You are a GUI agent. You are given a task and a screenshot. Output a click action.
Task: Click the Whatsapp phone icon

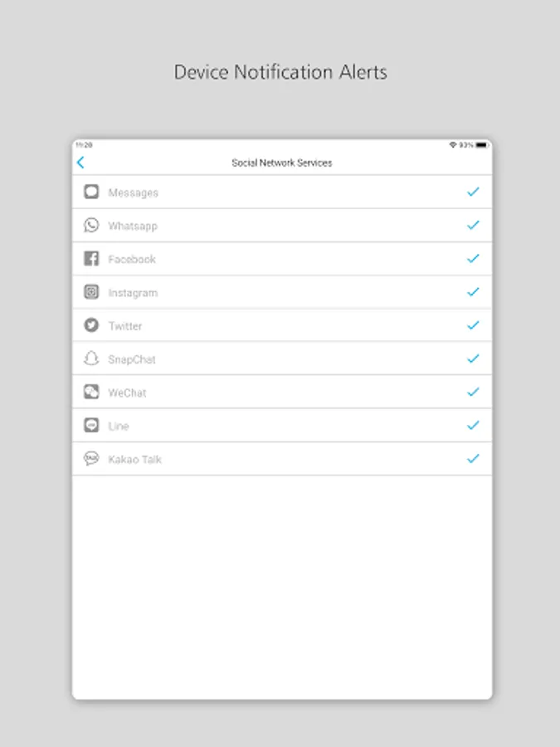point(91,225)
